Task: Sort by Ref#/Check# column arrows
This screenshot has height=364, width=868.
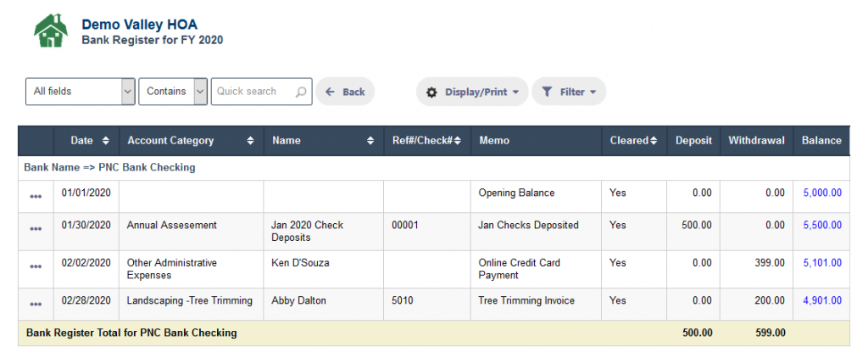Action: (457, 141)
